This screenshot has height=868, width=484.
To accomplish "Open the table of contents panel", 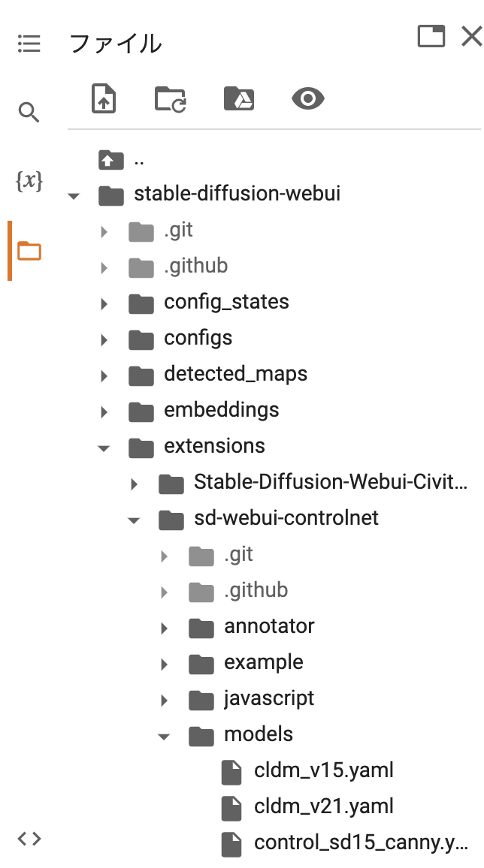I will tap(29, 43).
